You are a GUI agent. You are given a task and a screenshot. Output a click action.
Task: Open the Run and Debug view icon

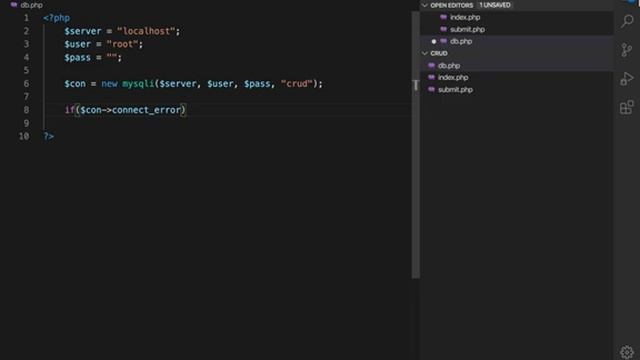pyautogui.click(x=627, y=78)
